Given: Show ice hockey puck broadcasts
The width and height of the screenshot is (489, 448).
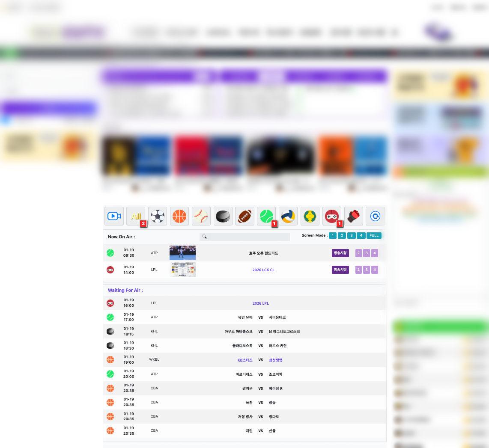Looking at the screenshot, I should click(223, 216).
